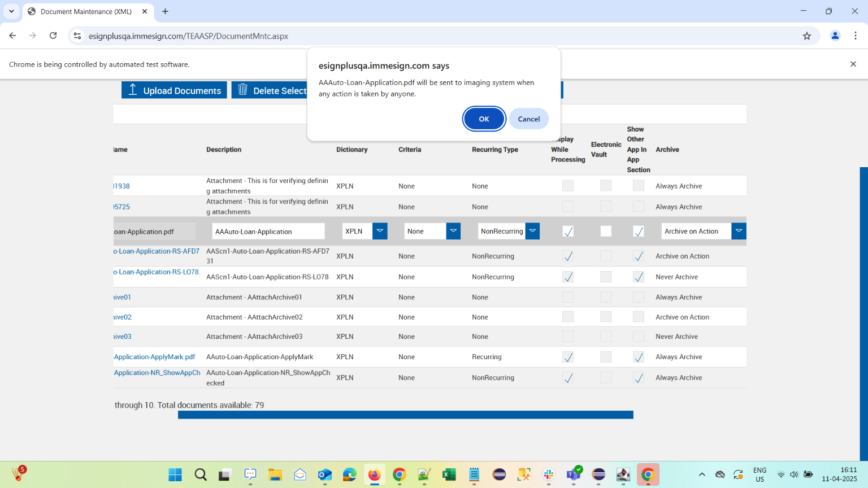The height and width of the screenshot is (488, 868).
Task: Expand the XPLN Dictionary dropdown
Action: [x=380, y=231]
